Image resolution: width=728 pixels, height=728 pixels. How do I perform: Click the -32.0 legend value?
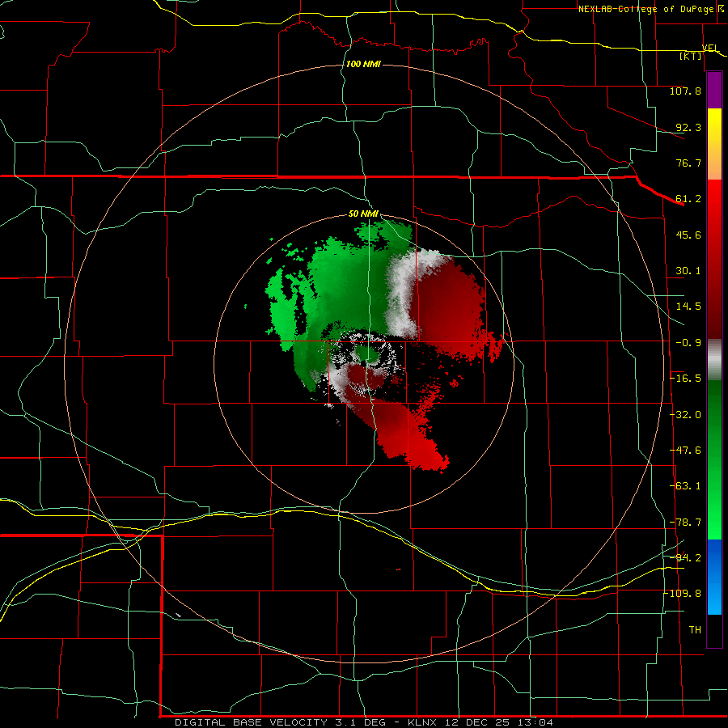685,415
